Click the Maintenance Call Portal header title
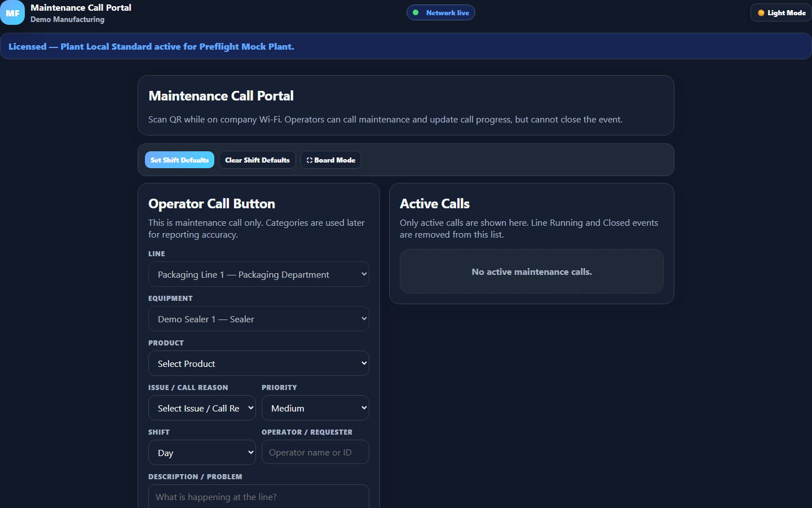 tap(81, 7)
